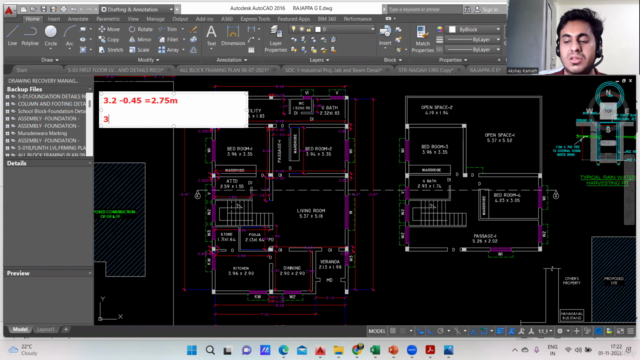Open the AutoCAD application menu button
The image size is (640, 360).
pos(9,10)
